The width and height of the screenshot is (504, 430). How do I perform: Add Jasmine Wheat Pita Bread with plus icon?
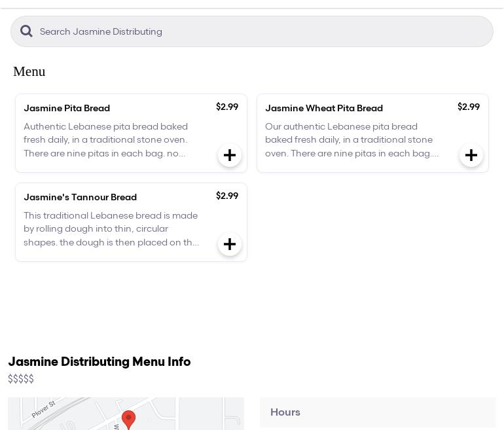pyautogui.click(x=471, y=155)
